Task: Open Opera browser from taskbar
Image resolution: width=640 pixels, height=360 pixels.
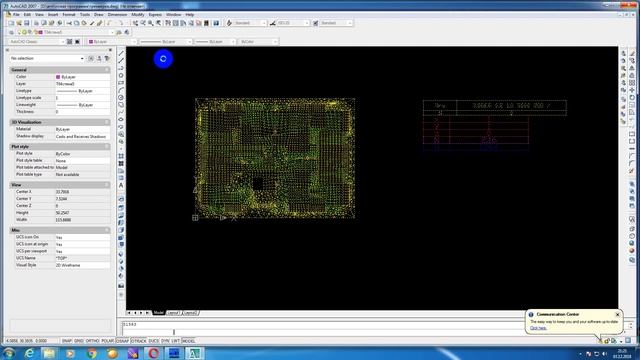Action: click(x=153, y=353)
